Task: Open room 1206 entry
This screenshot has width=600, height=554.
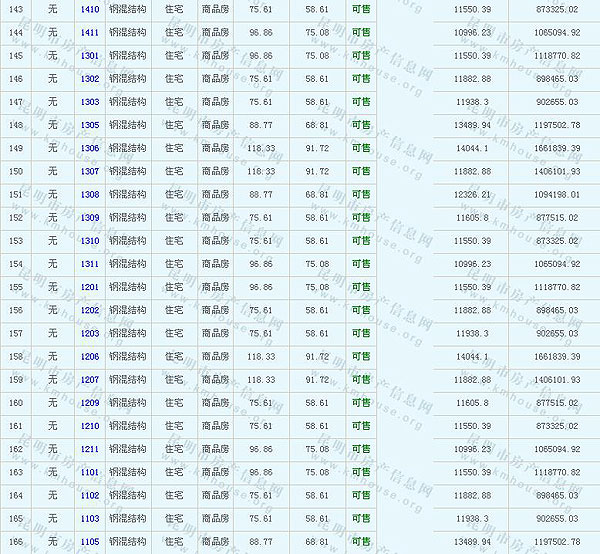Action: pyautogui.click(x=89, y=356)
